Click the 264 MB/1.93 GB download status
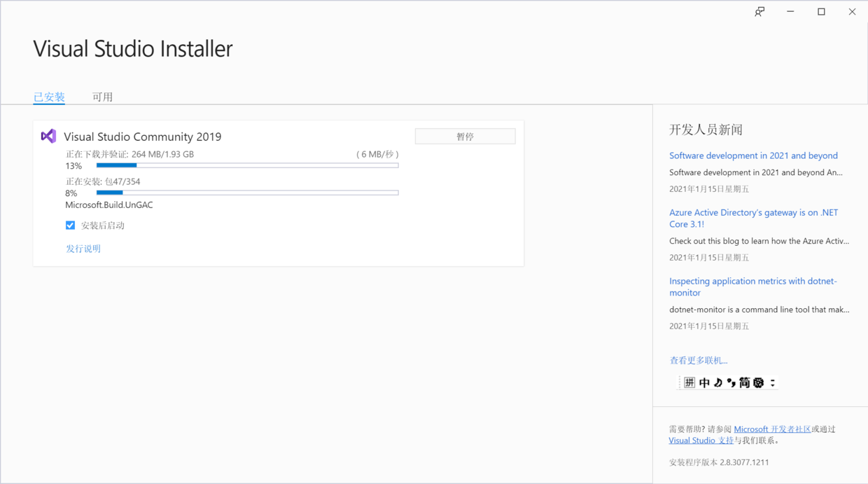The image size is (868, 484). [x=162, y=154]
